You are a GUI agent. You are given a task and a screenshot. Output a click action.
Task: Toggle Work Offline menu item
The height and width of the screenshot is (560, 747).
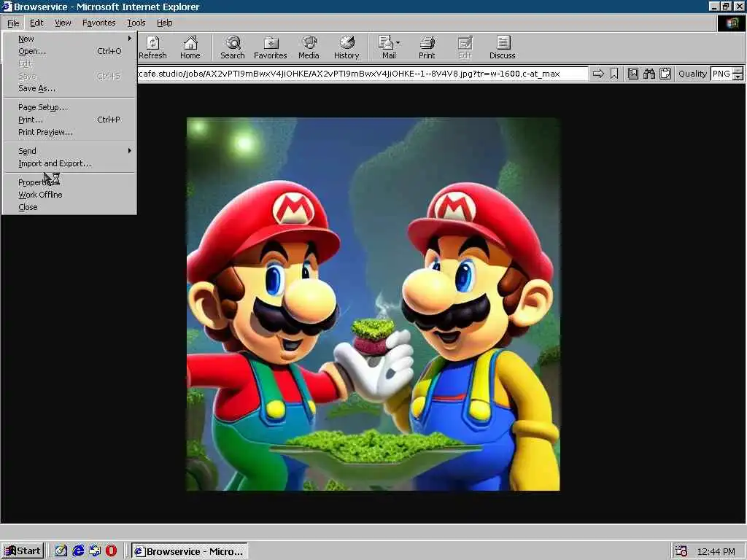click(x=69, y=195)
